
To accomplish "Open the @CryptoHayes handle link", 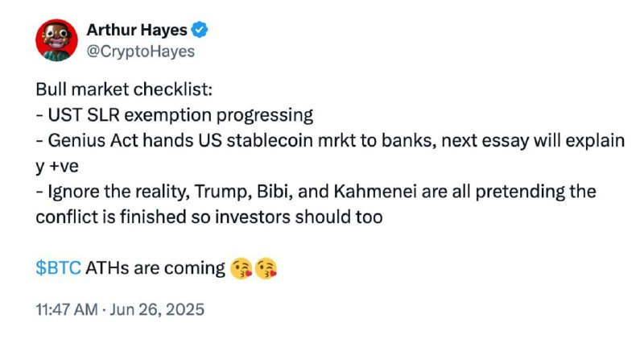I will click(x=140, y=52).
